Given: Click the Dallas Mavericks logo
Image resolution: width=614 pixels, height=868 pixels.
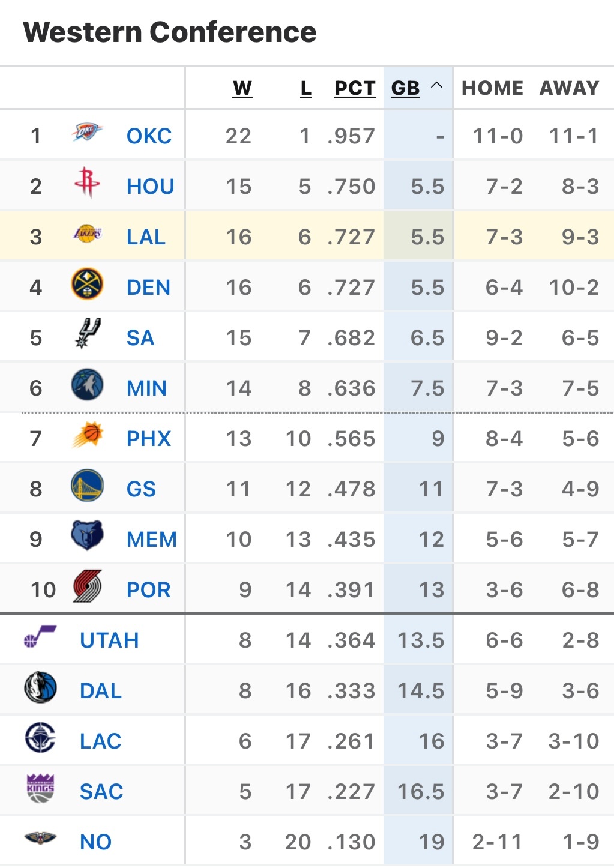Looking at the screenshot, I should click(x=41, y=687).
